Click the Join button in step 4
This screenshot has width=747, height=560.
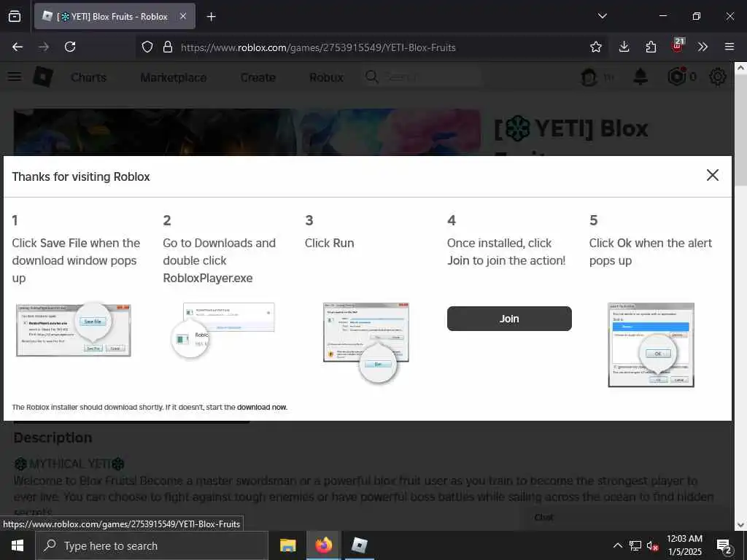(508, 319)
